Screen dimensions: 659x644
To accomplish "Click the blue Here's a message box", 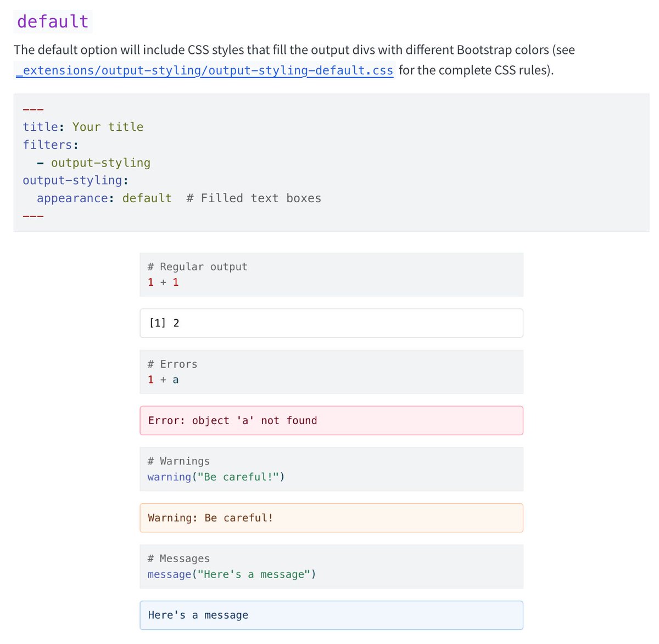I will click(x=331, y=614).
